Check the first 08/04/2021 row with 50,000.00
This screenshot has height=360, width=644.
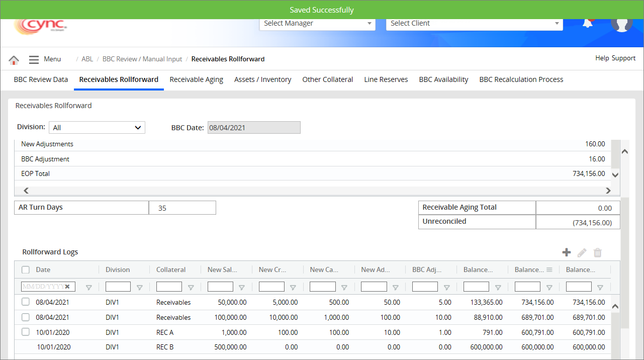[x=26, y=302]
